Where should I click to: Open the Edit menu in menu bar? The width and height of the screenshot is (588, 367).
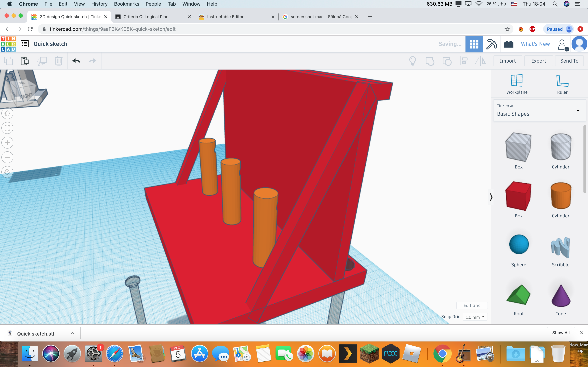[62, 4]
